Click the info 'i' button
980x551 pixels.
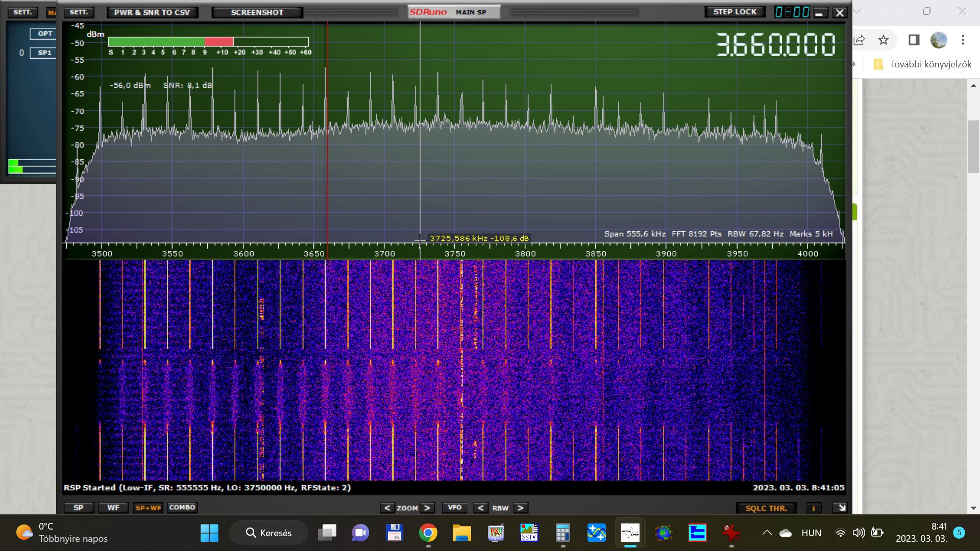[x=814, y=508]
